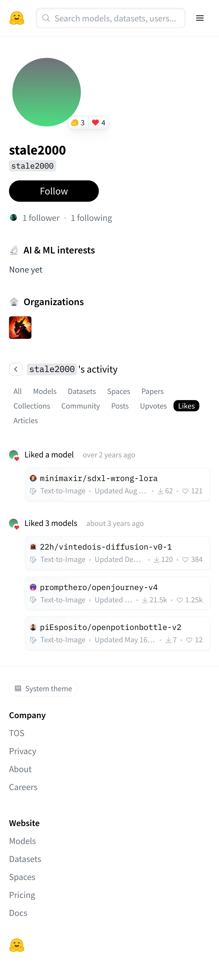Open the hamburger navigation menu
The width and height of the screenshot is (219, 980).
[x=200, y=18]
